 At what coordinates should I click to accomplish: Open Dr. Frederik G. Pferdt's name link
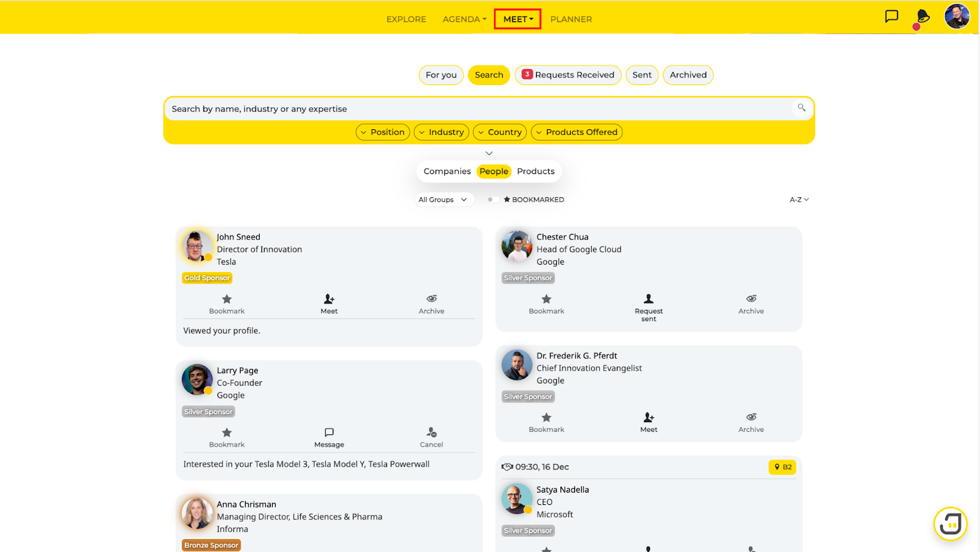[x=577, y=356]
